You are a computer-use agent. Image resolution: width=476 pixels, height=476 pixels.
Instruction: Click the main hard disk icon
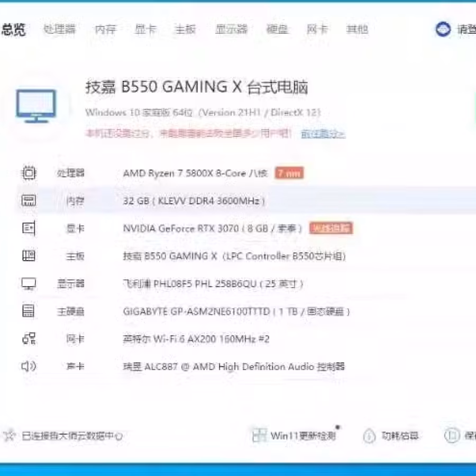[x=28, y=311]
